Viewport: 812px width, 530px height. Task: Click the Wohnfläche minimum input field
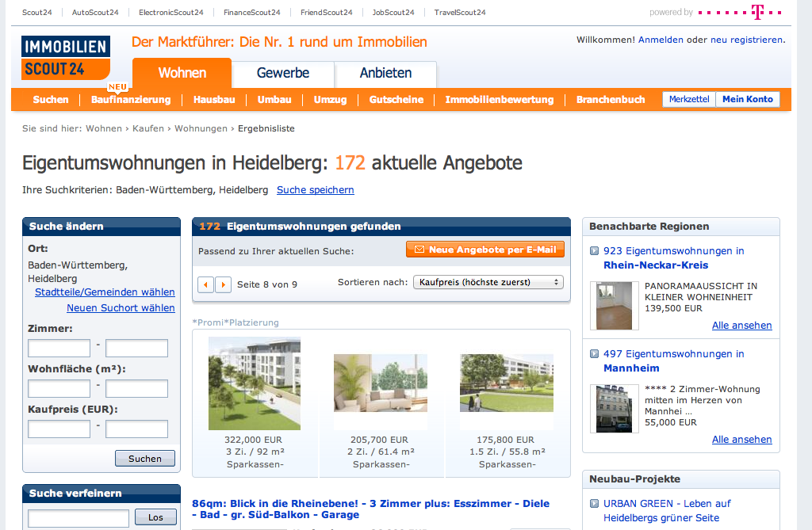(59, 389)
